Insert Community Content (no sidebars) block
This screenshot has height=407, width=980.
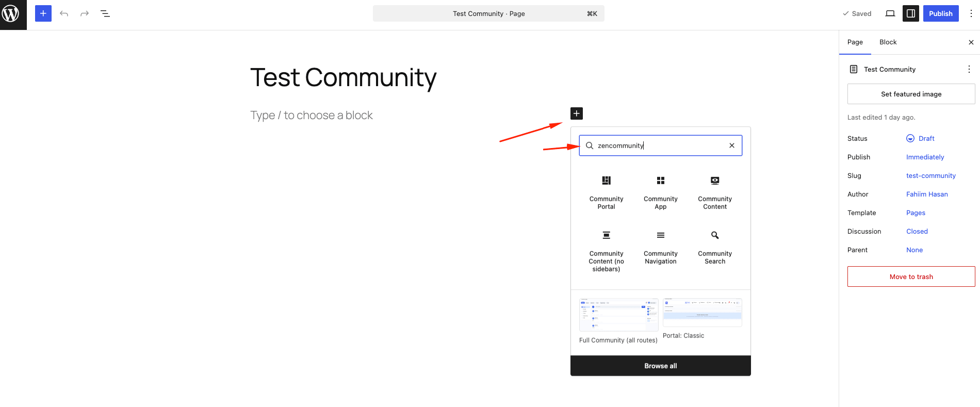click(x=606, y=251)
